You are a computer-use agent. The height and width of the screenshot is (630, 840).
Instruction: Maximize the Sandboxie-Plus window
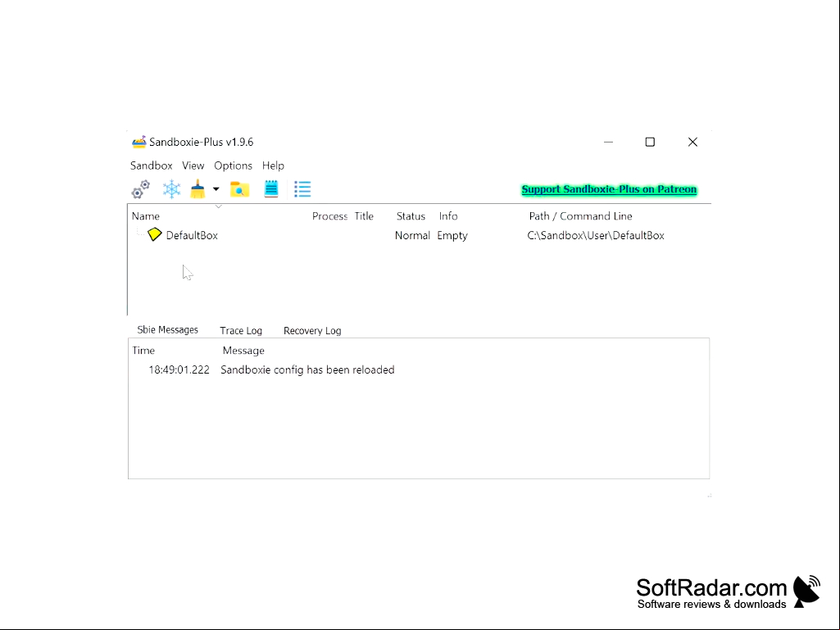pyautogui.click(x=650, y=142)
